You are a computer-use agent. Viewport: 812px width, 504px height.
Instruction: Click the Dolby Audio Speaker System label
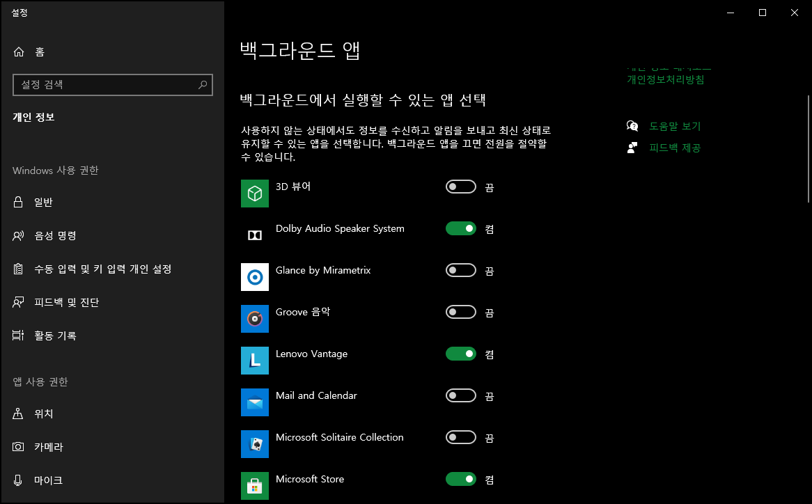(340, 228)
